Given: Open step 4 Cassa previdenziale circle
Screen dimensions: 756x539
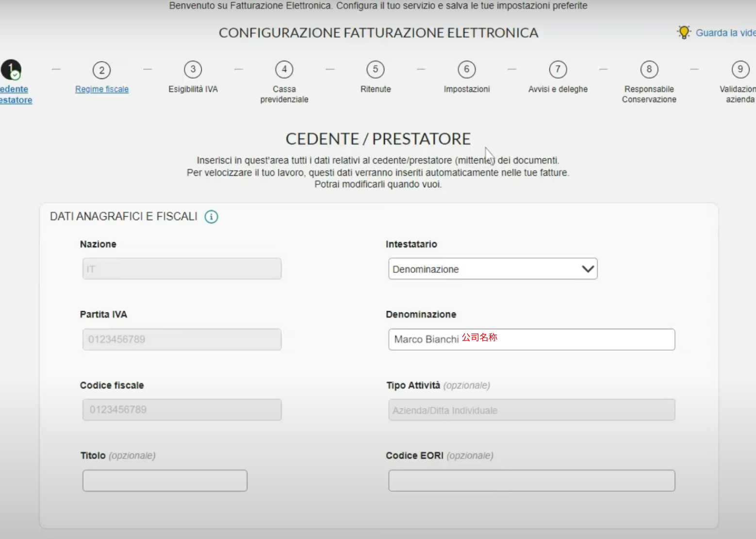Looking at the screenshot, I should [x=284, y=69].
